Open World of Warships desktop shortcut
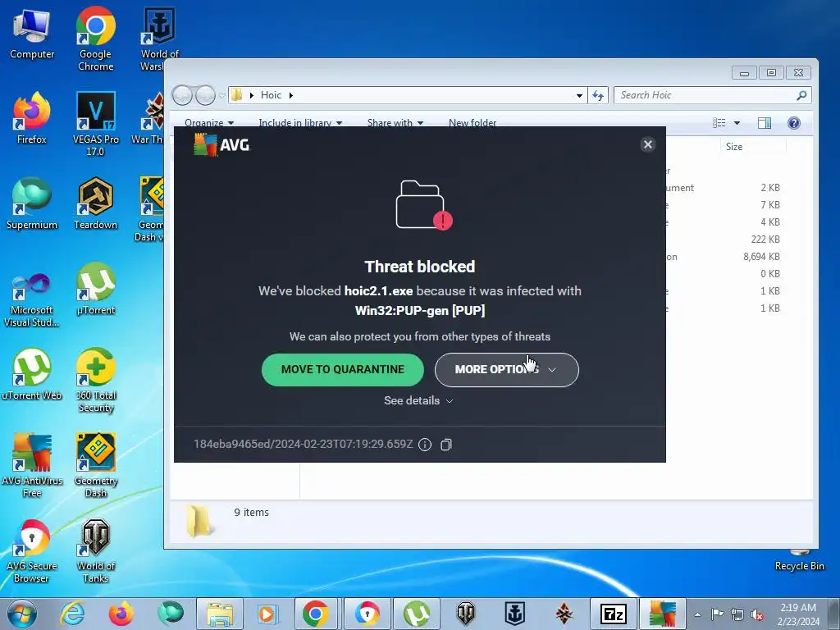This screenshot has height=630, width=840. click(x=158, y=39)
